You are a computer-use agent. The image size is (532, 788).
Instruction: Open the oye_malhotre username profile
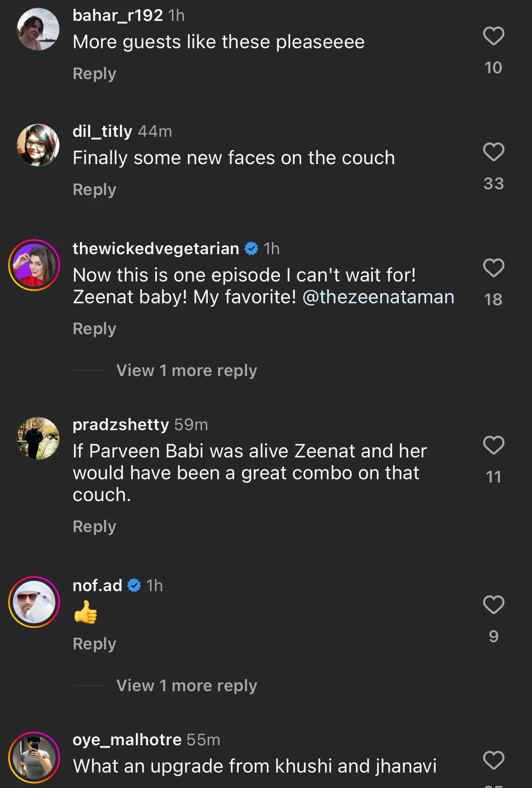(x=127, y=740)
